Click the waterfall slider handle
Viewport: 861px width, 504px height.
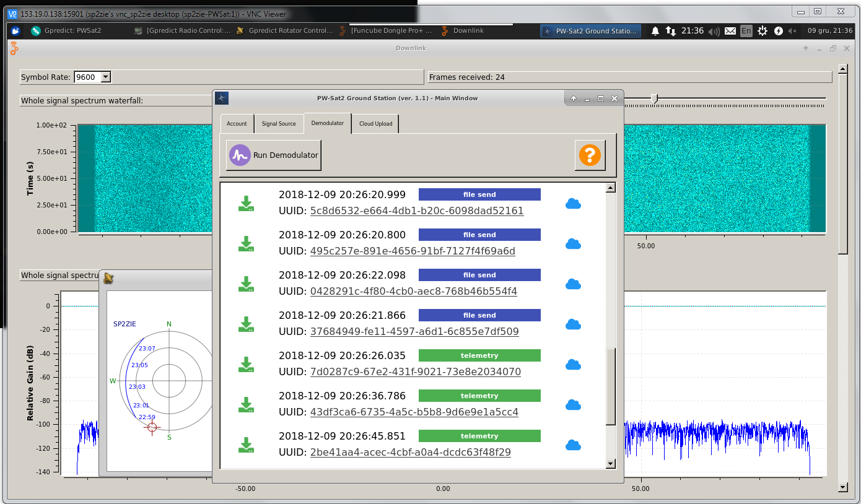(654, 98)
